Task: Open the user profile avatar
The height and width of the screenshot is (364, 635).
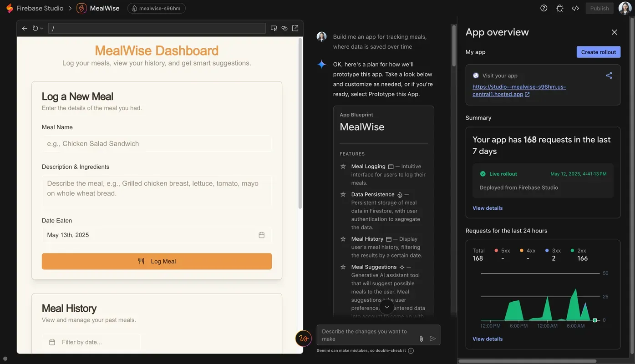Action: (625, 8)
